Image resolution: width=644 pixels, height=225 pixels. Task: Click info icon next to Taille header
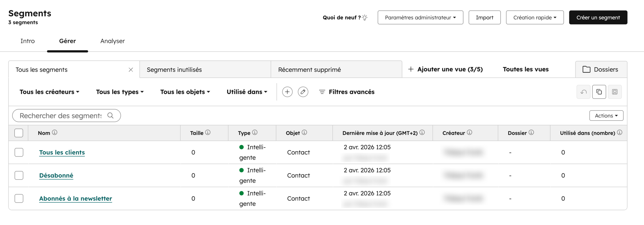pos(208,132)
